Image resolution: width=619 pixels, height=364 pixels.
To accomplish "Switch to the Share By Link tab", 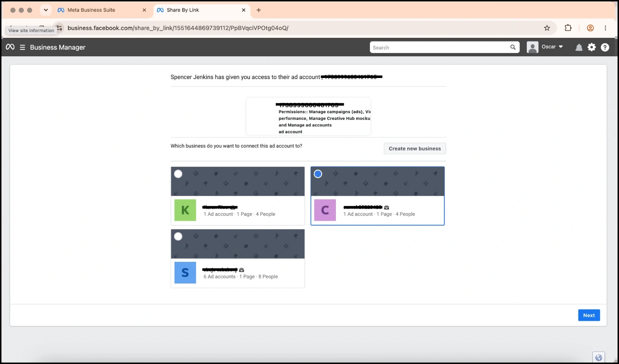I will 201,10.
